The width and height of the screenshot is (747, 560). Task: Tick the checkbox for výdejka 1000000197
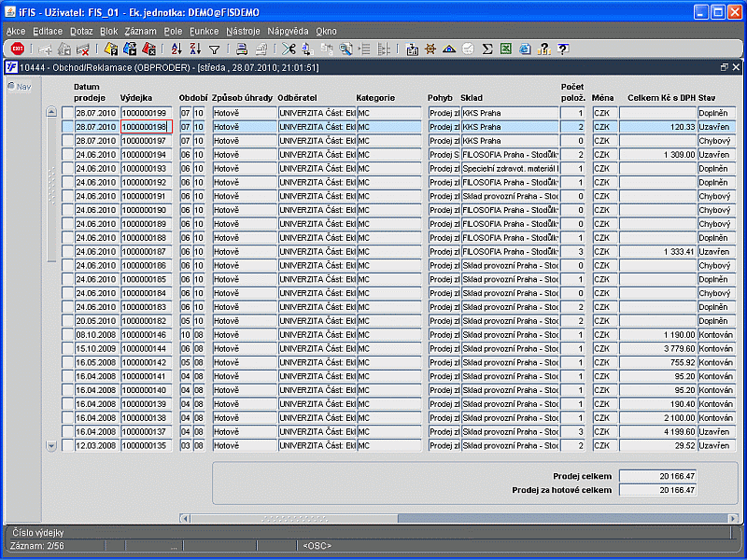pyautogui.click(x=67, y=141)
